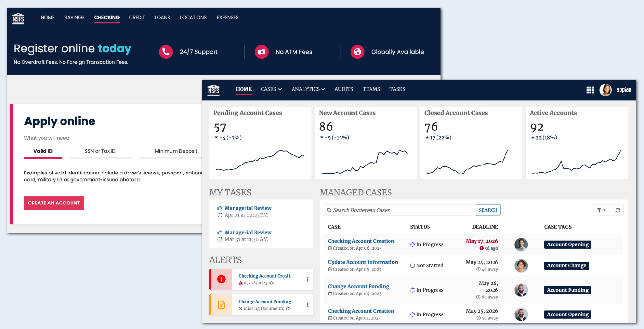The height and width of the screenshot is (329, 644).
Task: Click the Search Bordereau Cases input field
Action: 399,210
